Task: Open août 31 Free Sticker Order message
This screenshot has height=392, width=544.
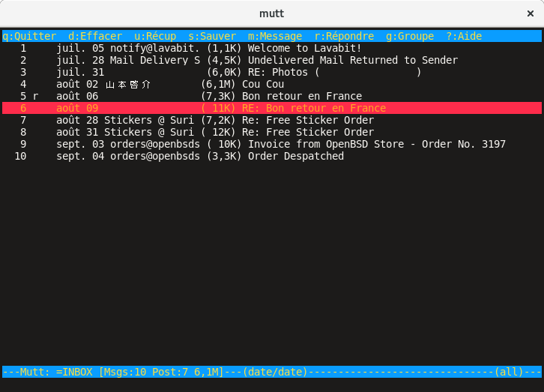Action: point(308,132)
